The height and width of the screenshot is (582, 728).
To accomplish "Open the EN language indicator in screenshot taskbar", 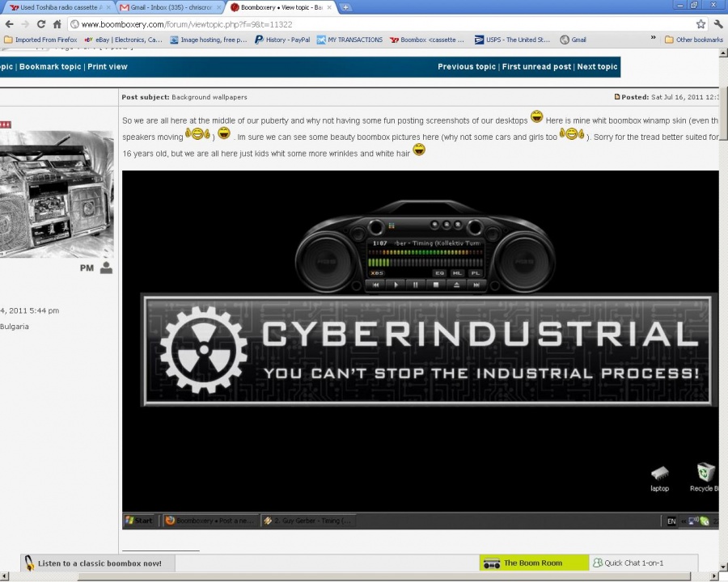I will tap(671, 521).
